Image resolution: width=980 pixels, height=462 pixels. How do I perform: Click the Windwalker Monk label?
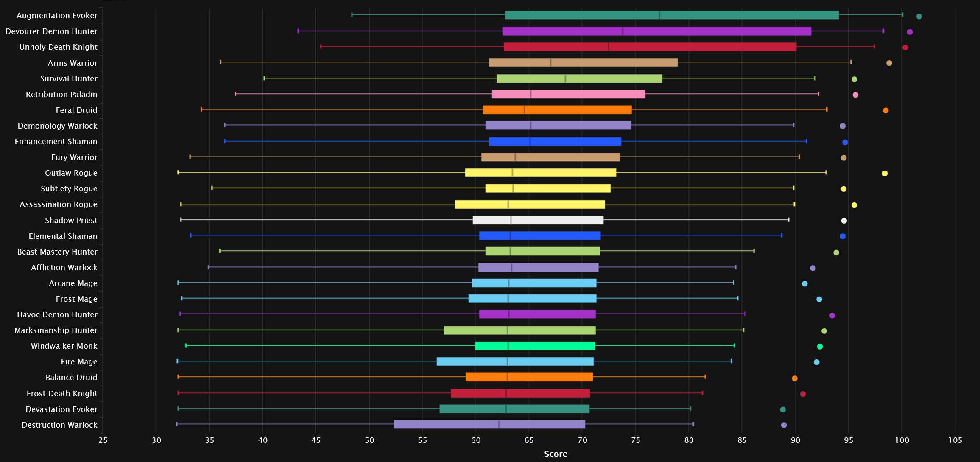coord(64,346)
